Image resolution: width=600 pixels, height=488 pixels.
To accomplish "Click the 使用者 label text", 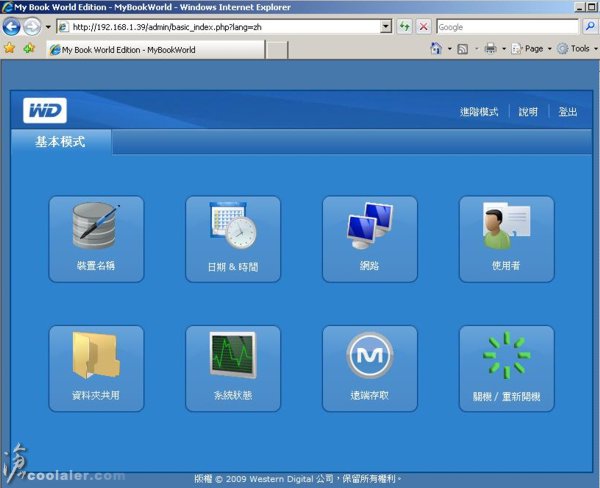I will tap(506, 265).
